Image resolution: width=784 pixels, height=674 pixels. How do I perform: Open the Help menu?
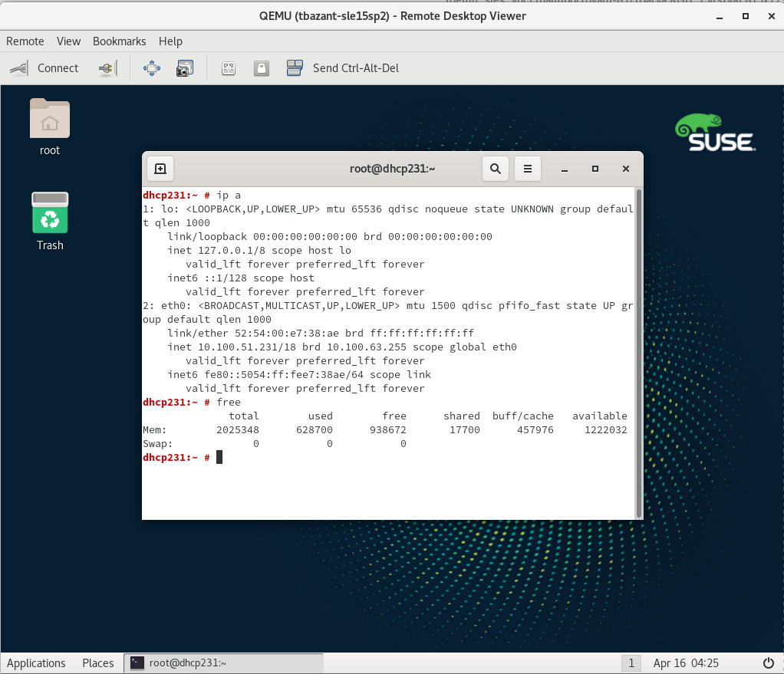[x=170, y=41]
